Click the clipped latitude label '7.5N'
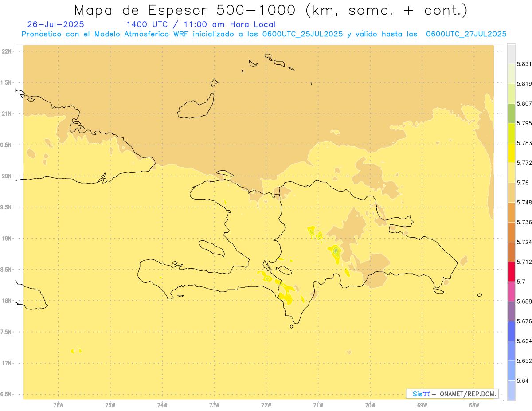This screenshot has height=411, width=532. 6,332
